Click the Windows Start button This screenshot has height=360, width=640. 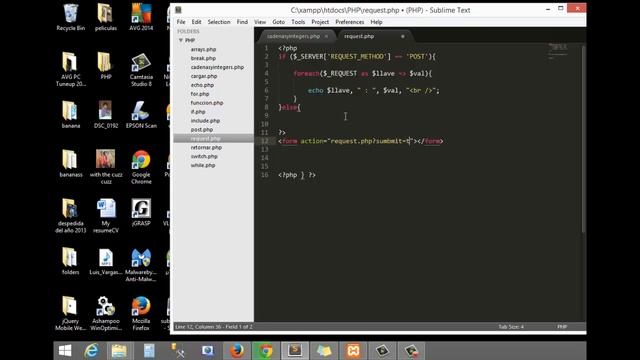click(x=65, y=351)
